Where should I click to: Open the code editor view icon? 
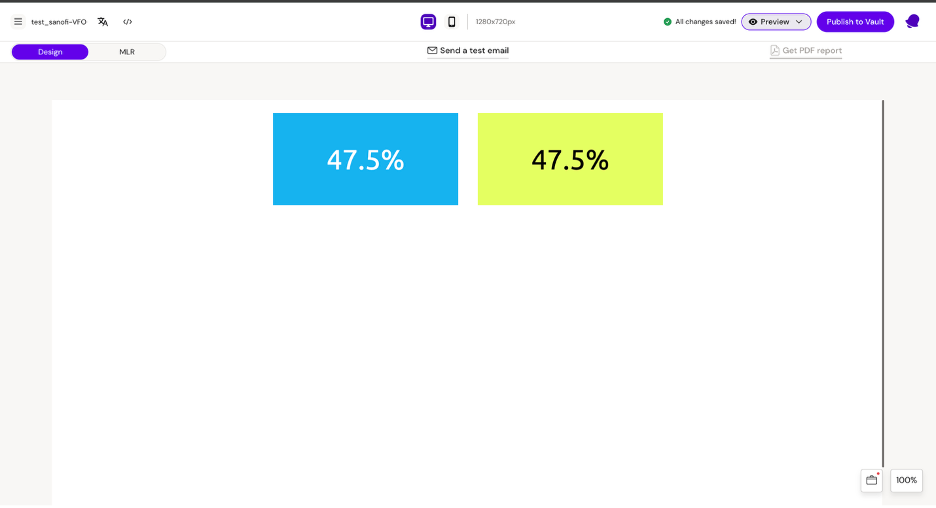[127, 21]
